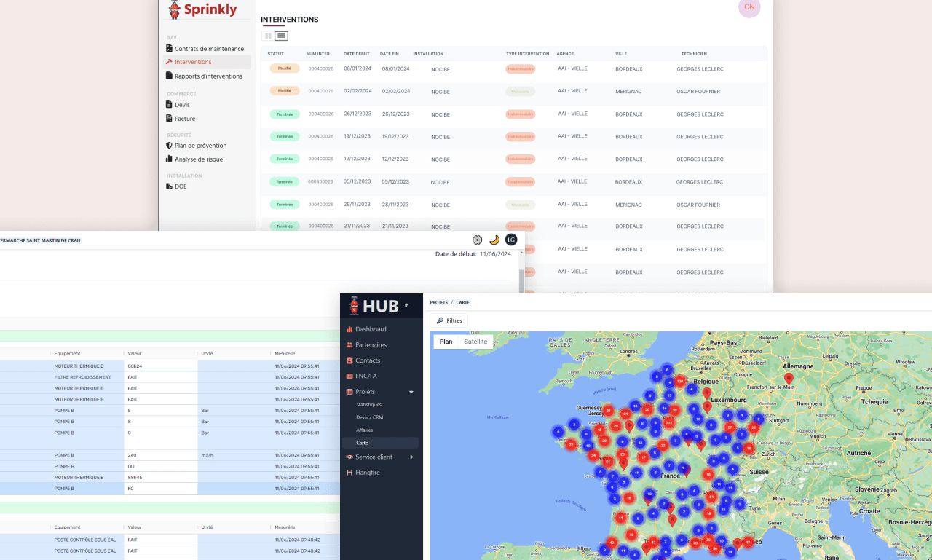The width and height of the screenshot is (932, 560).
Task: Click Planifié badge for 08/01/2024 intervention
Action: (x=285, y=68)
